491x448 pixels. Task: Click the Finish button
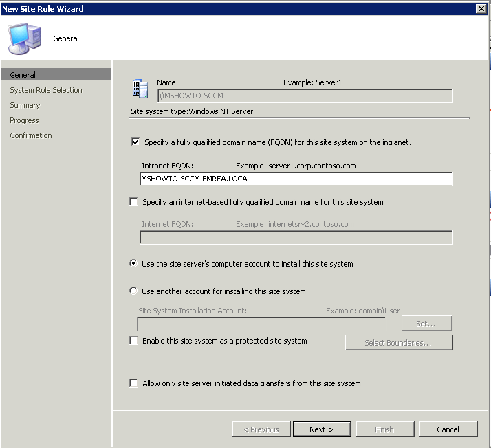click(x=385, y=429)
